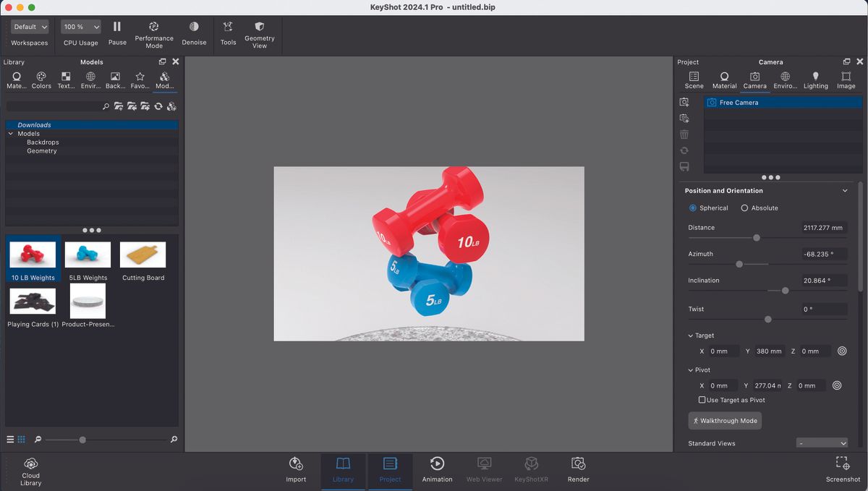Select the Spherical position mode
868x491 pixels.
click(x=693, y=208)
